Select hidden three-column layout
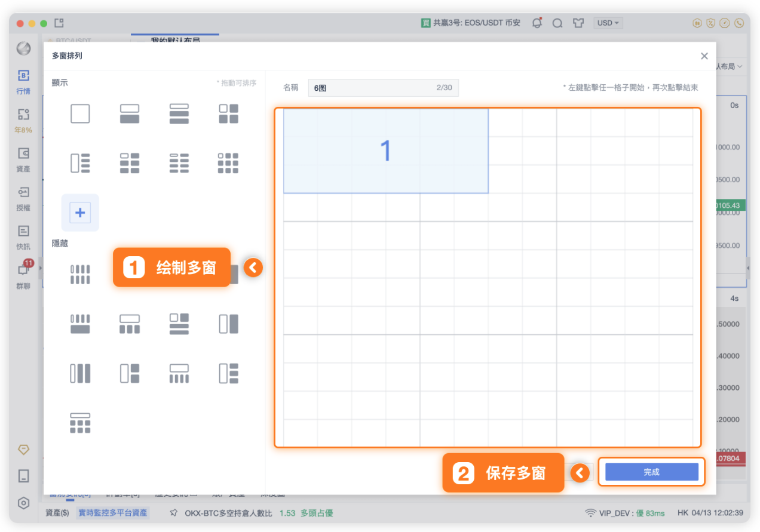The image size is (760, 532). pos(80,373)
